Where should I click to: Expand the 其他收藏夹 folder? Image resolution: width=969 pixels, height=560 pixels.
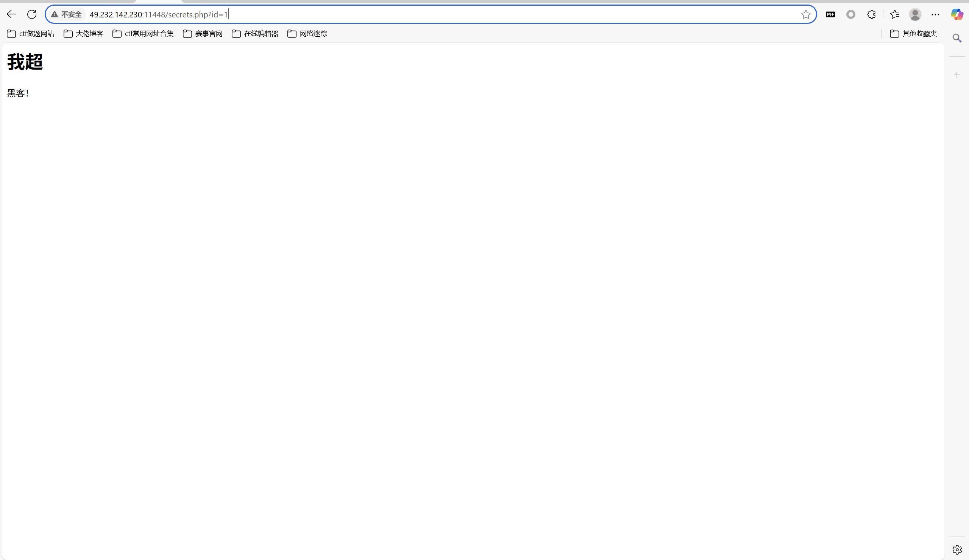[x=913, y=34]
